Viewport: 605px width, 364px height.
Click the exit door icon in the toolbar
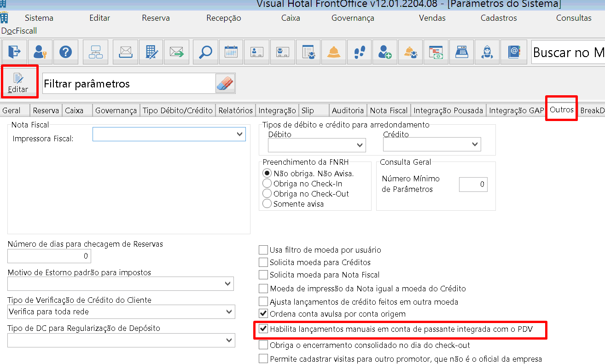[15, 52]
